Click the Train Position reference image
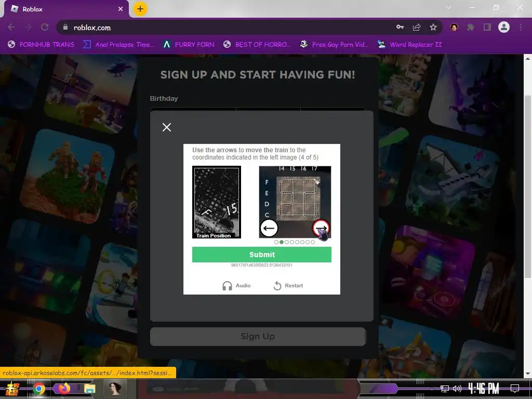The width and height of the screenshot is (532, 399). tap(217, 202)
